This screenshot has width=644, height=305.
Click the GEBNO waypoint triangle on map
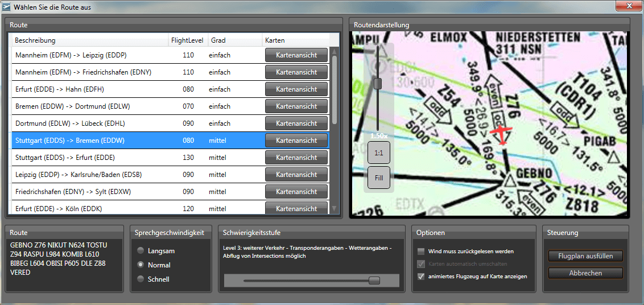(510, 182)
